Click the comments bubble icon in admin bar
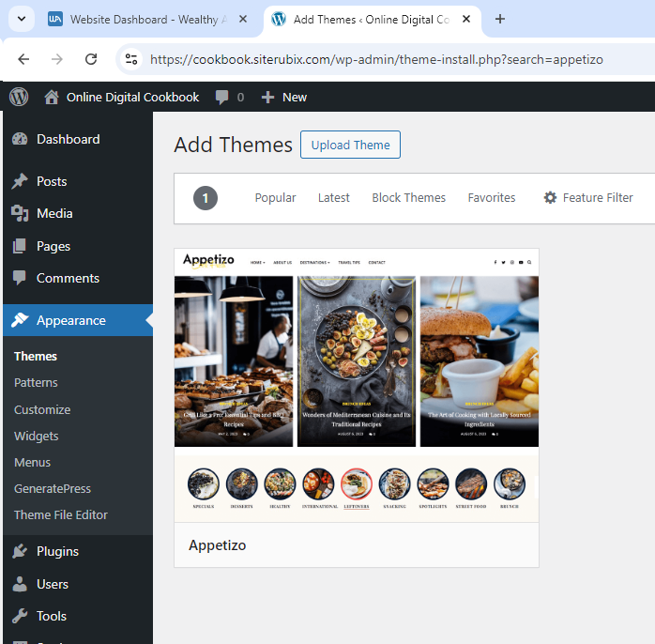This screenshot has height=644, width=655. click(x=222, y=97)
